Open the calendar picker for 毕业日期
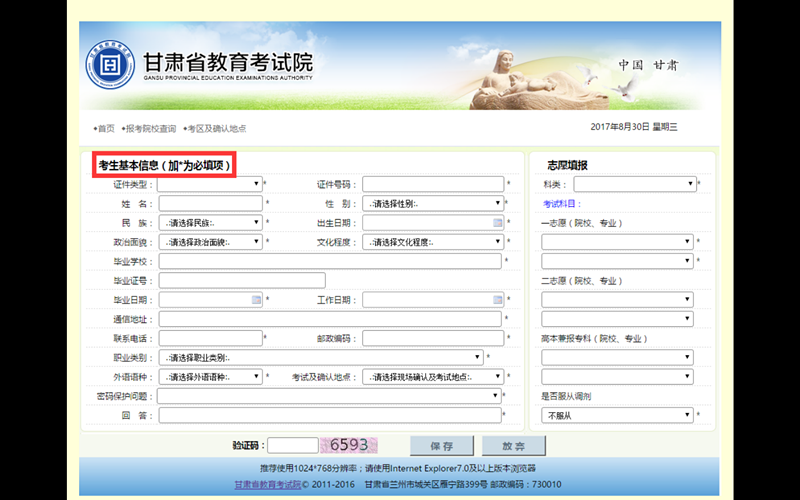800x500 pixels. click(256, 299)
